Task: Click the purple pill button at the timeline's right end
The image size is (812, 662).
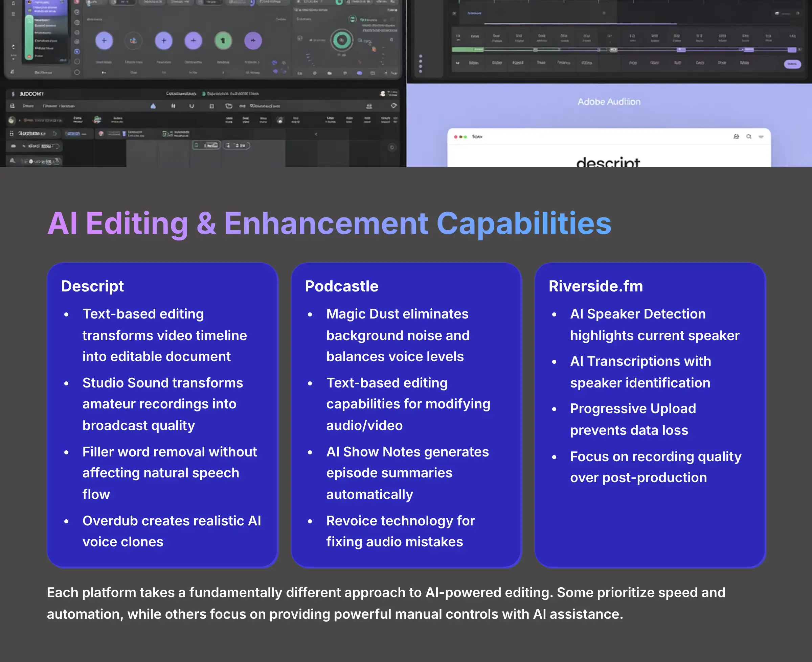Action: click(792, 64)
